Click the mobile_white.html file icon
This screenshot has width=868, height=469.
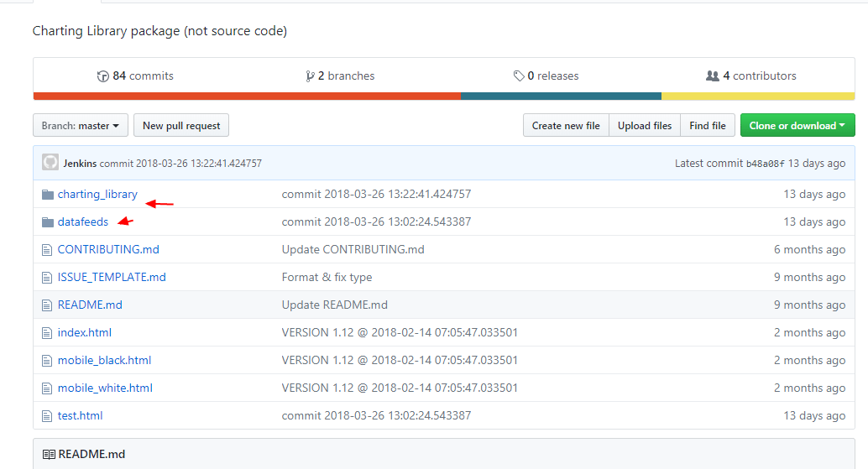pos(47,388)
